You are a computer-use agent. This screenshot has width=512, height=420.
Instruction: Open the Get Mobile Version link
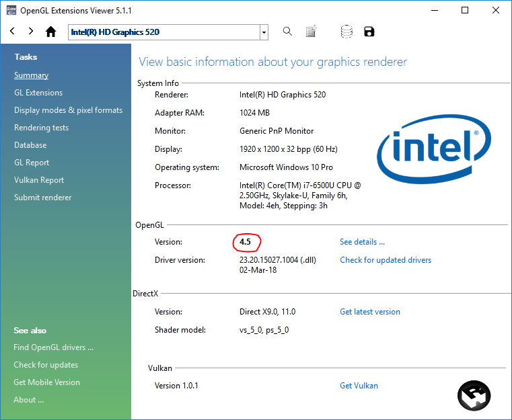point(46,382)
